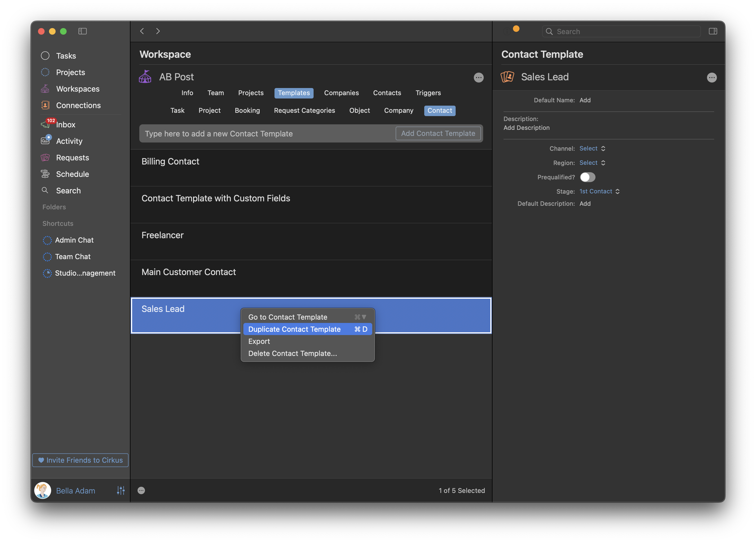Screen dimensions: 756x543
Task: Click Invite Friends to Cirkus button
Action: click(80, 460)
